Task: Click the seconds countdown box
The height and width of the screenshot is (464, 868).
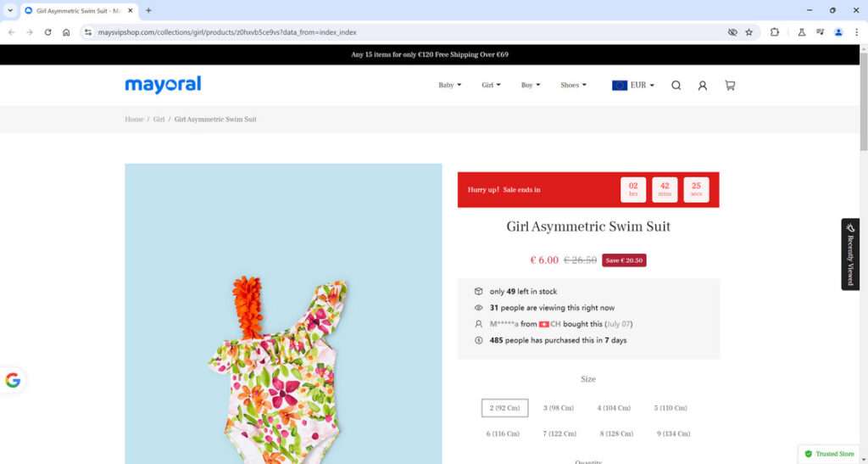Action: coord(696,189)
